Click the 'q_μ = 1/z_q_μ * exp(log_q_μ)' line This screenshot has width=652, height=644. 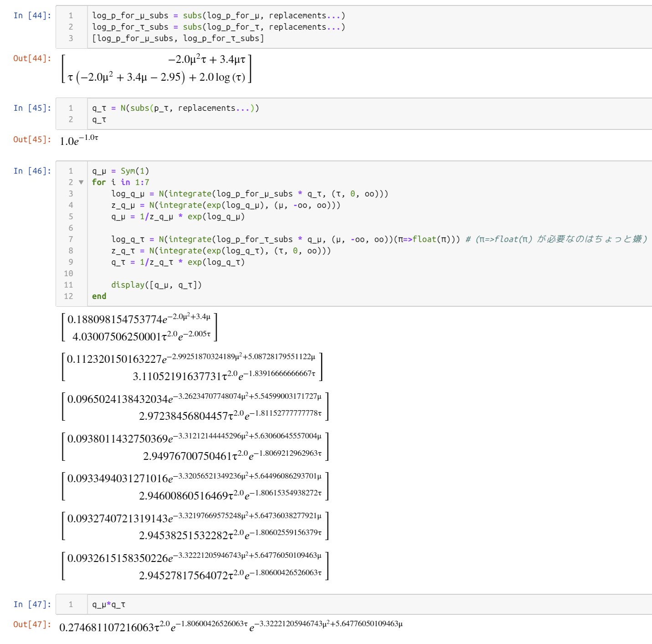pos(178,216)
